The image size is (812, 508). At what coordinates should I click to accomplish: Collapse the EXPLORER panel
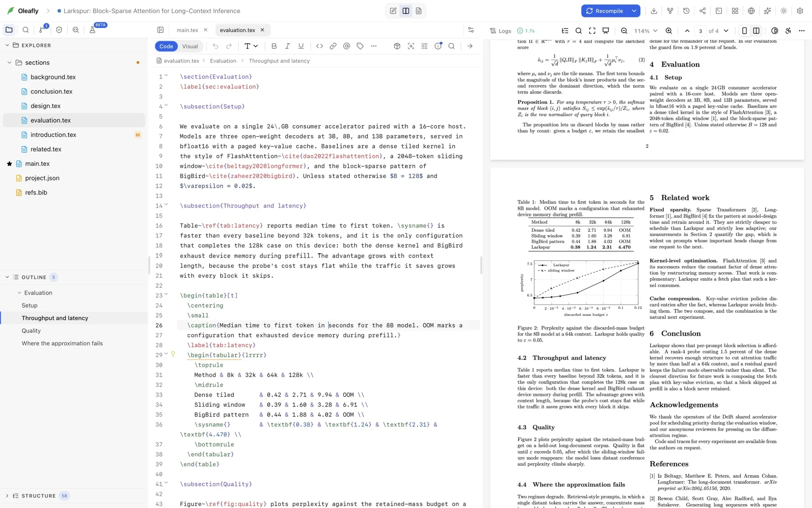point(7,45)
